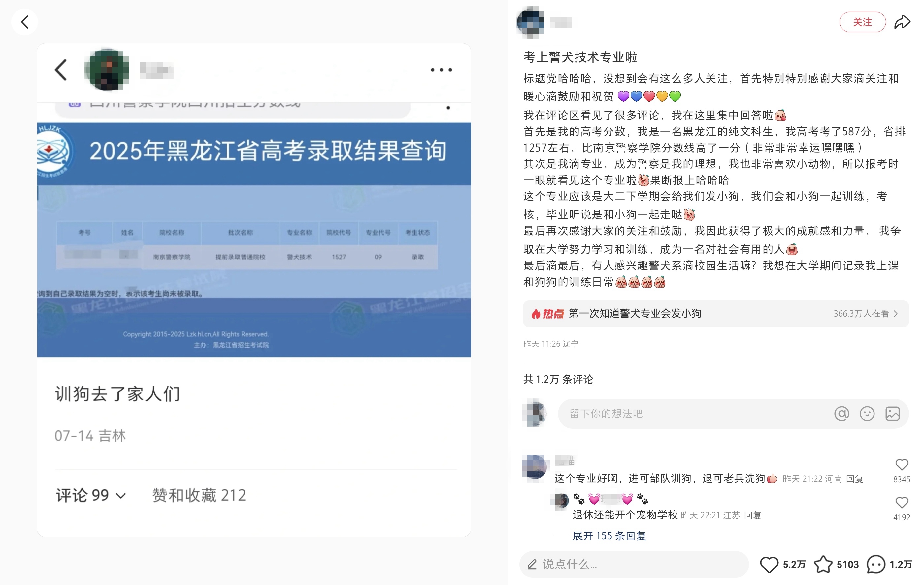
Task: Click 回复 on the 河南 comment
Action: tap(854, 479)
